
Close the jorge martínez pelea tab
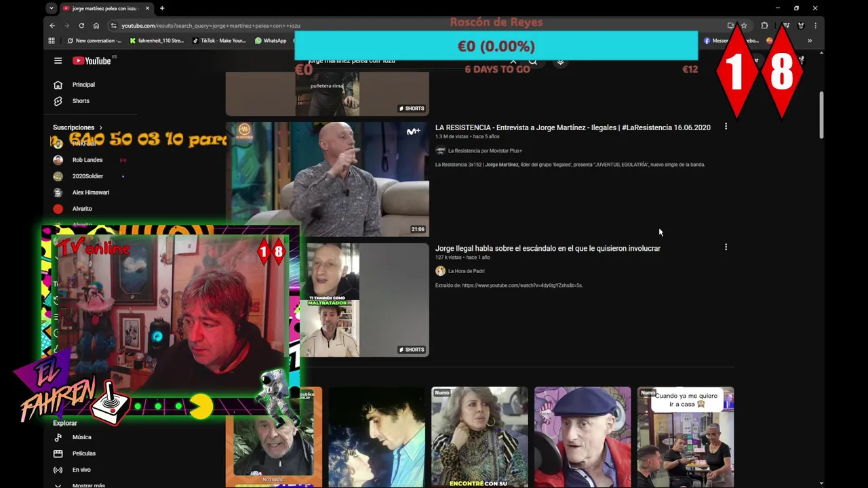coord(147,8)
